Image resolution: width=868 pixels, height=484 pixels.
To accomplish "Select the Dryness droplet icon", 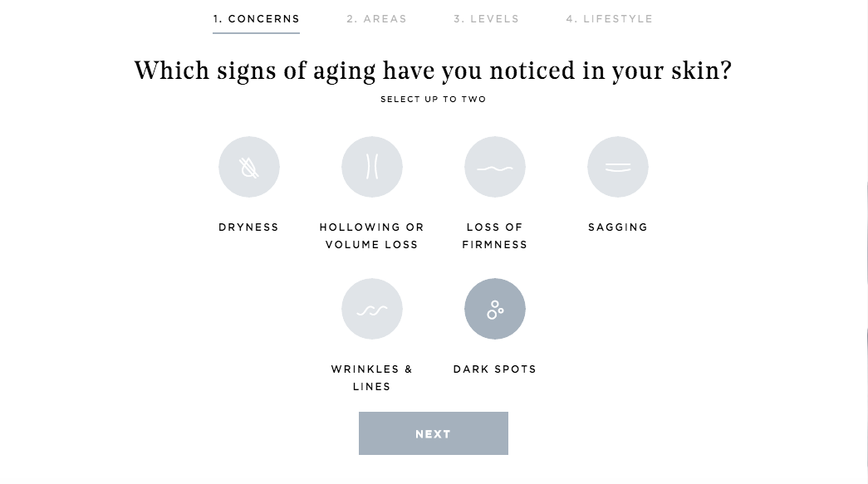I will pyautogui.click(x=249, y=168).
